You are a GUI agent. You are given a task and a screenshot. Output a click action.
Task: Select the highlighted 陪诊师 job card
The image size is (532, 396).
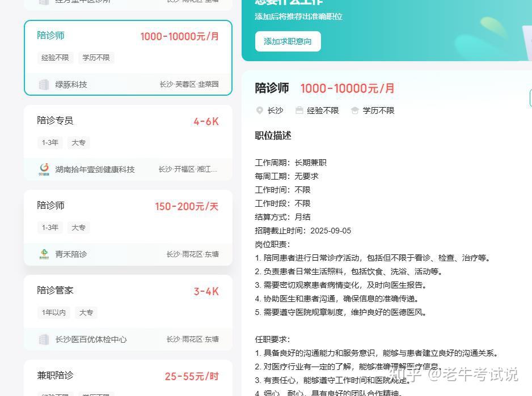128,58
